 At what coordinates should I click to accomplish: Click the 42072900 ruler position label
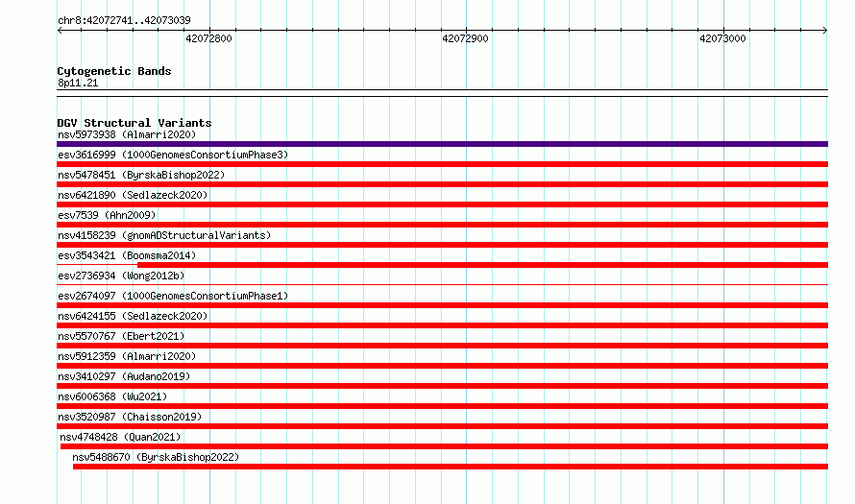465,38
